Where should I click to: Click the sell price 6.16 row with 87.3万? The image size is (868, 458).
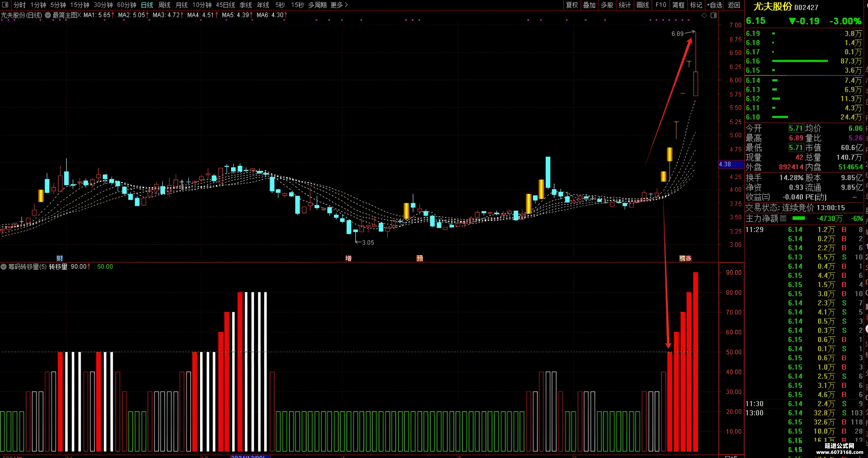point(804,61)
